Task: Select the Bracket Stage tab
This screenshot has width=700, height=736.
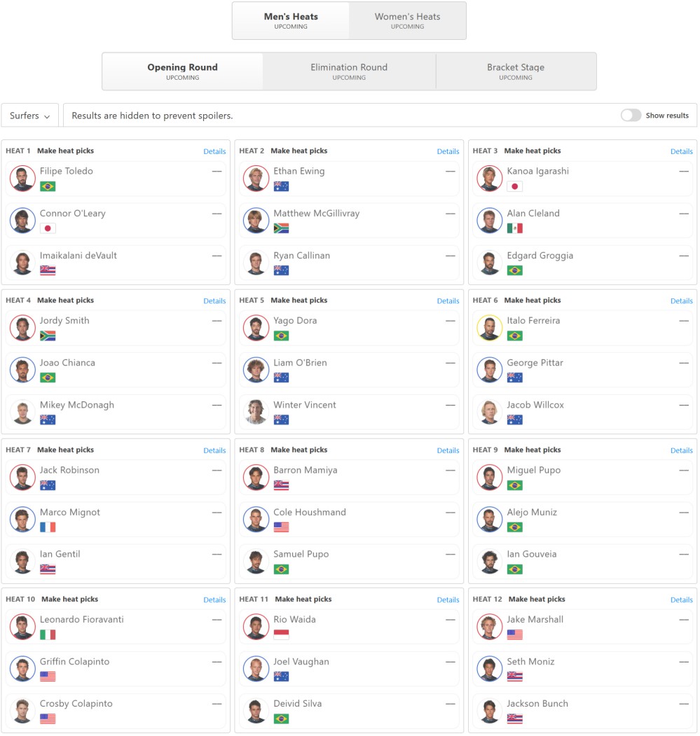Action: 516,71
